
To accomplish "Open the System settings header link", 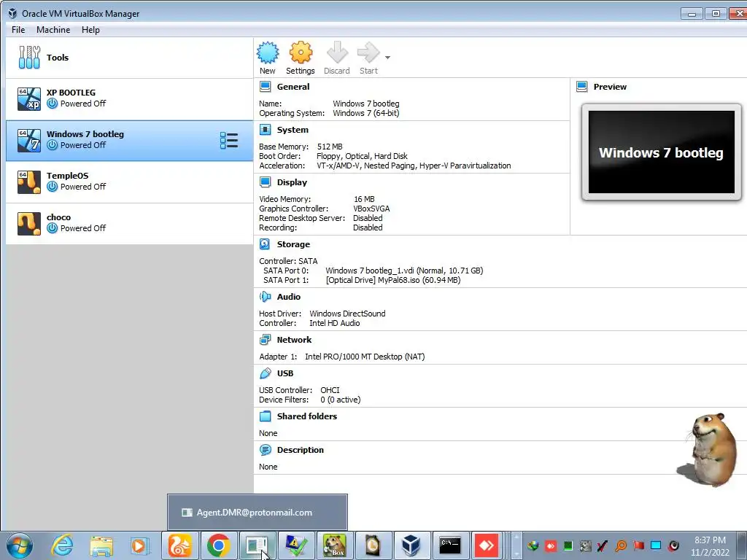I will click(x=293, y=130).
